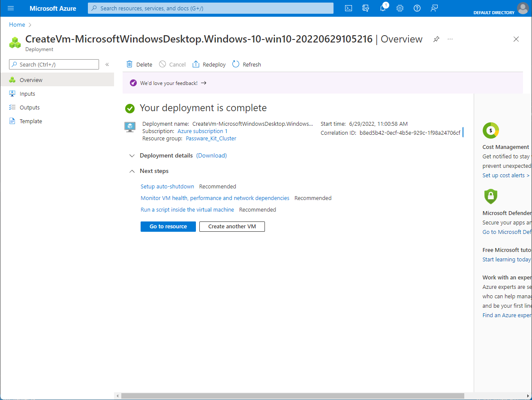Select Overview in the sidebar

[57, 80]
